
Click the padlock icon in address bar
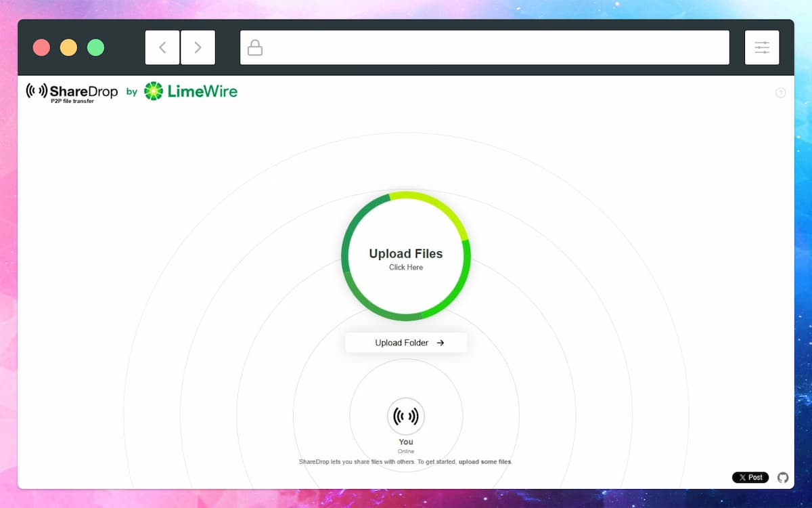click(254, 47)
